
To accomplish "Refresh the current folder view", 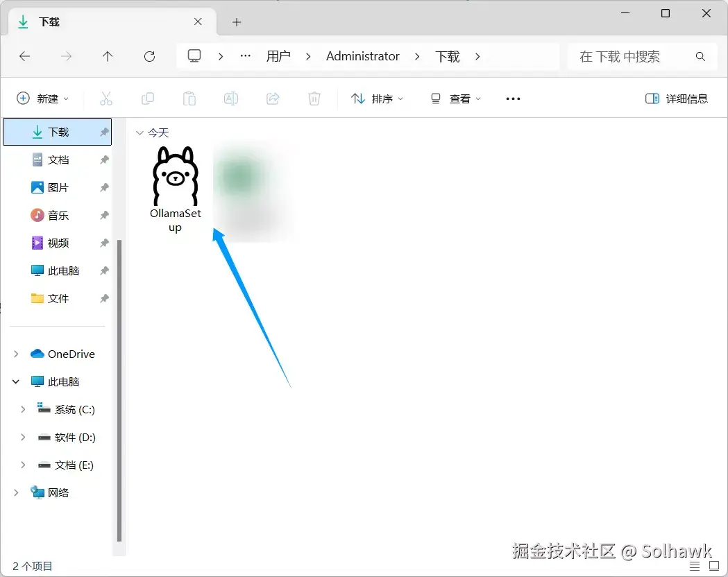I will [x=149, y=57].
